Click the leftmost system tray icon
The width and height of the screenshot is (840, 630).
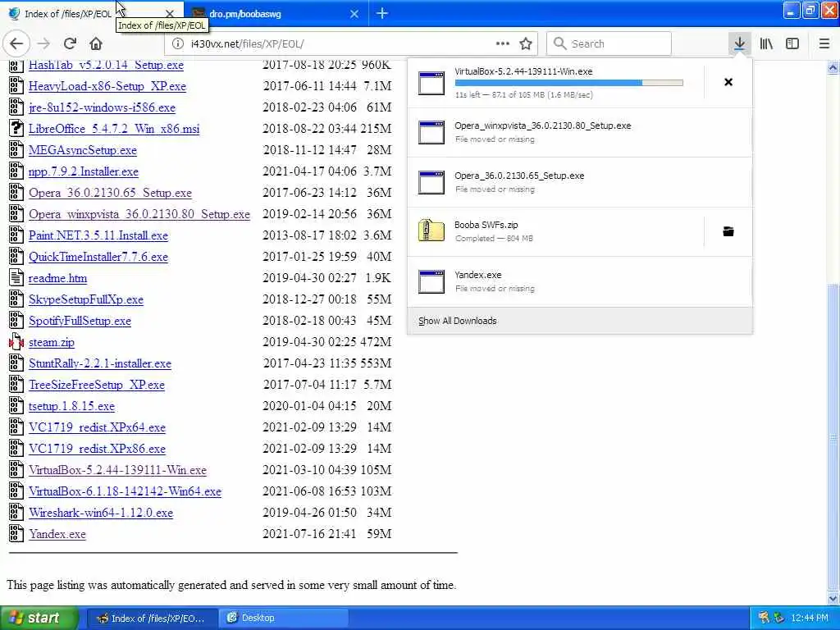pos(764,619)
